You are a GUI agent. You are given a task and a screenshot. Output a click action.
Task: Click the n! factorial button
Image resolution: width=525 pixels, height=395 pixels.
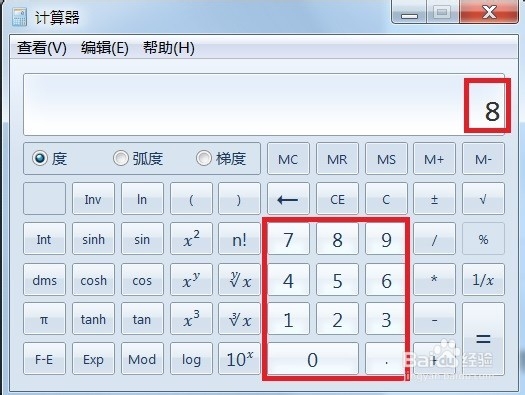239,239
